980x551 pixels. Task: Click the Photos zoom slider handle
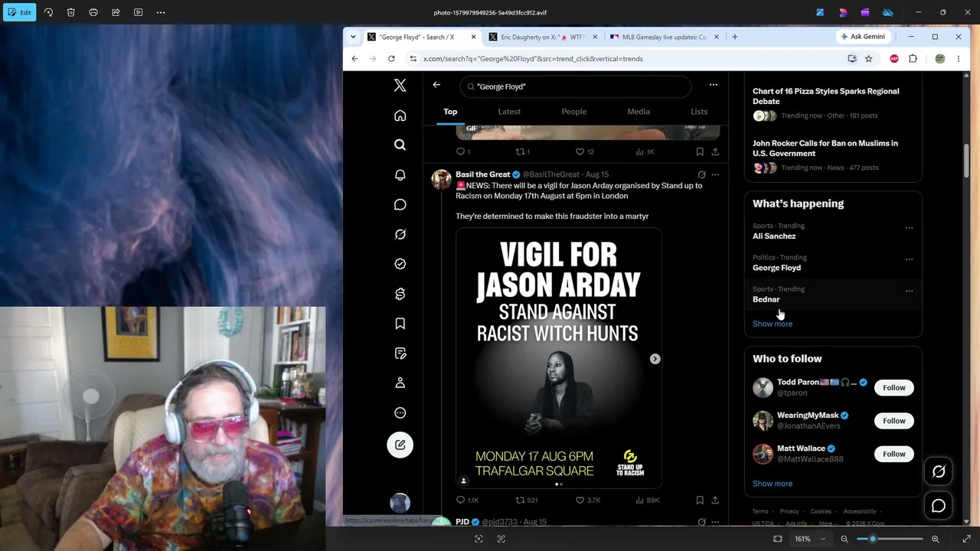tap(872, 539)
